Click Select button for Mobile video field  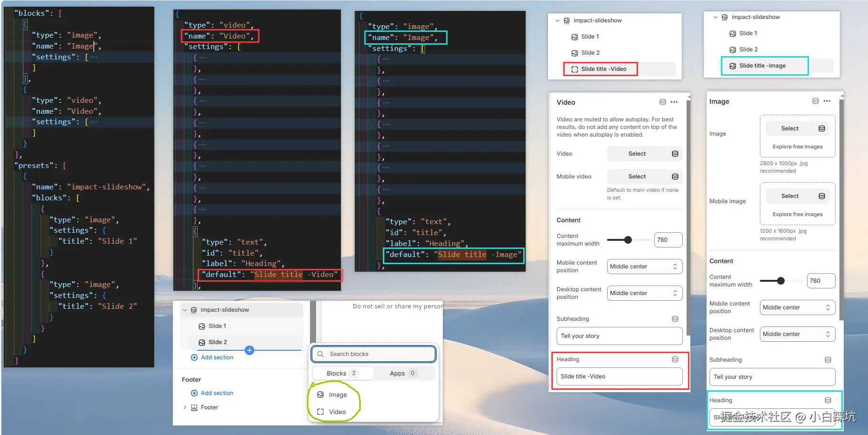pyautogui.click(x=637, y=177)
